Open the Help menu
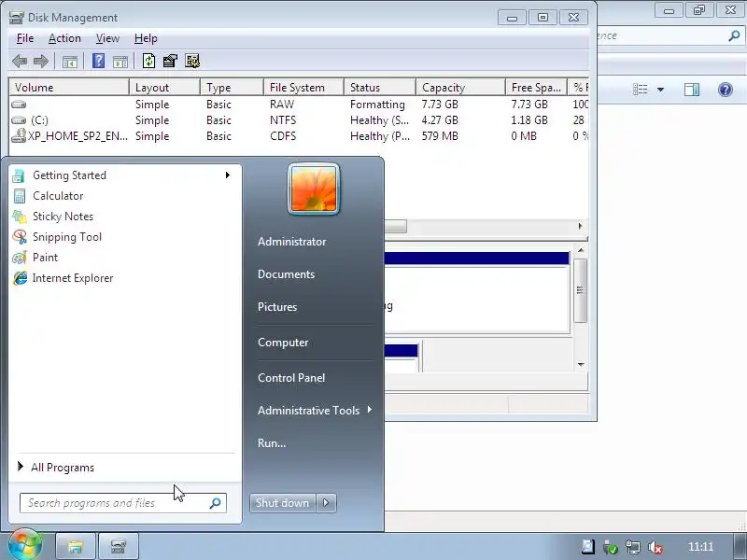 click(x=146, y=38)
